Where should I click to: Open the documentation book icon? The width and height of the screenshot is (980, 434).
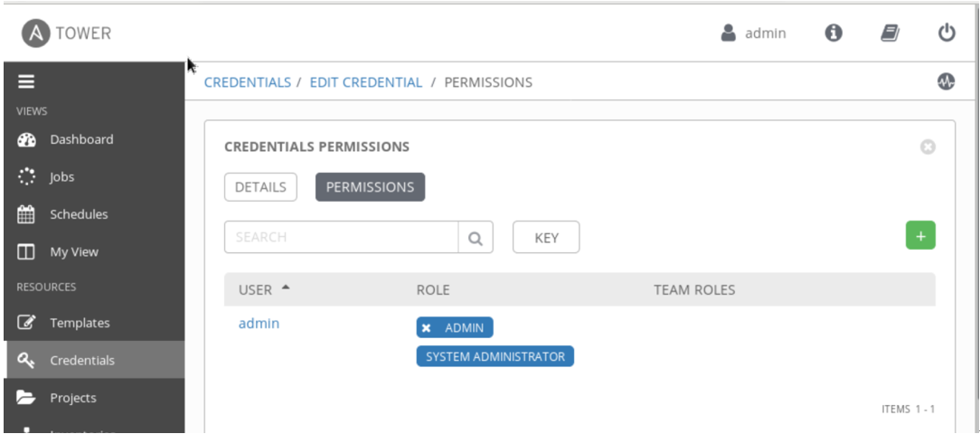(890, 33)
